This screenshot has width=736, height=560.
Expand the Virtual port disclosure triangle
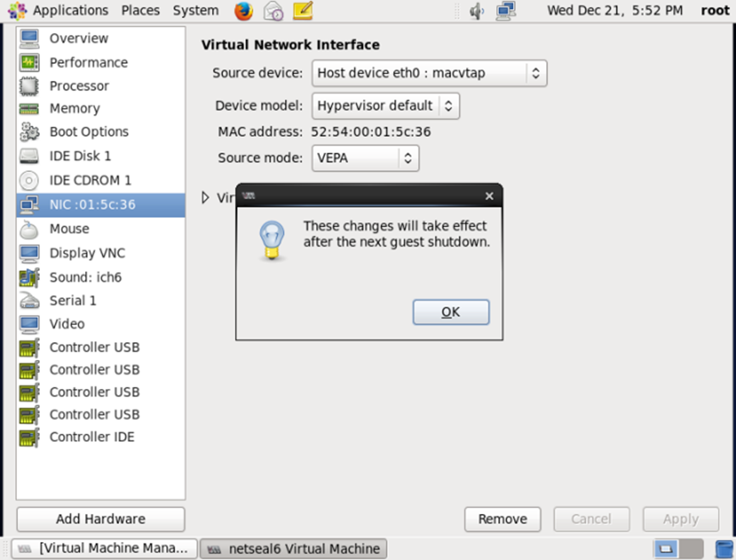pyautogui.click(x=205, y=197)
